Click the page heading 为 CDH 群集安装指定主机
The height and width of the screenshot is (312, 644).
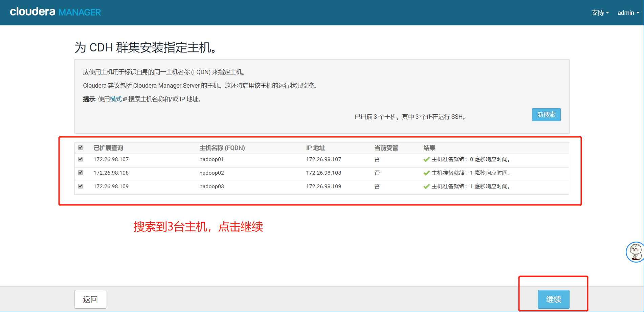(x=146, y=47)
